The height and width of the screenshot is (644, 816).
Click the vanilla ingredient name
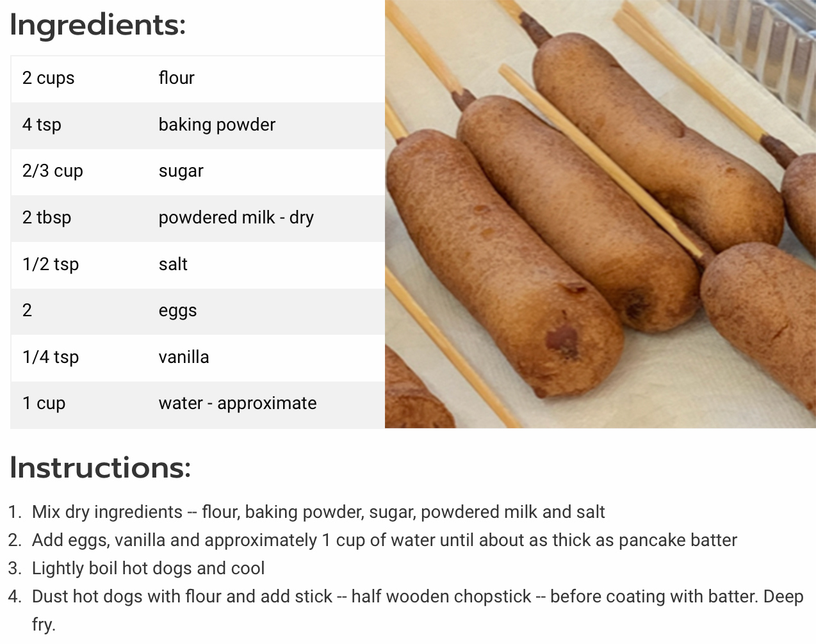click(x=184, y=357)
